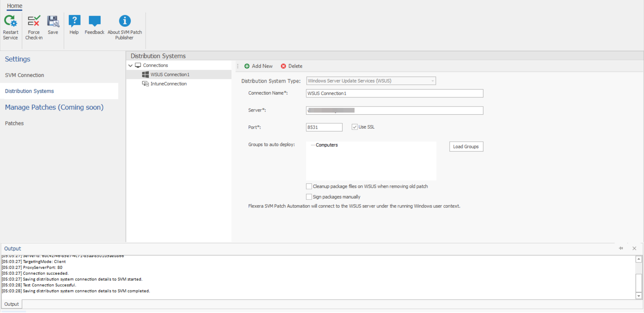Click the Load Groups button

pos(466,146)
